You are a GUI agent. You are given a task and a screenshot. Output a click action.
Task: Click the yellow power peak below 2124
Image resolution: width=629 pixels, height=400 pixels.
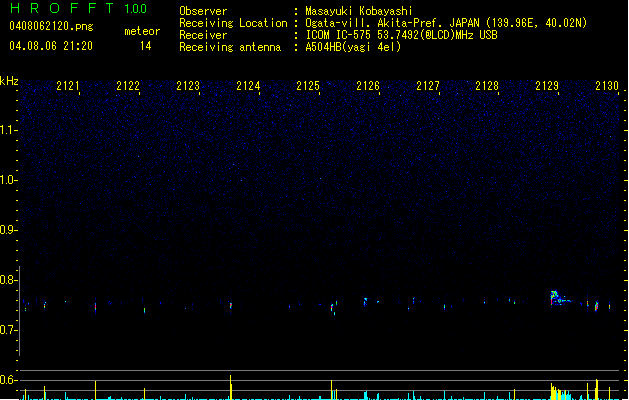(x=231, y=386)
